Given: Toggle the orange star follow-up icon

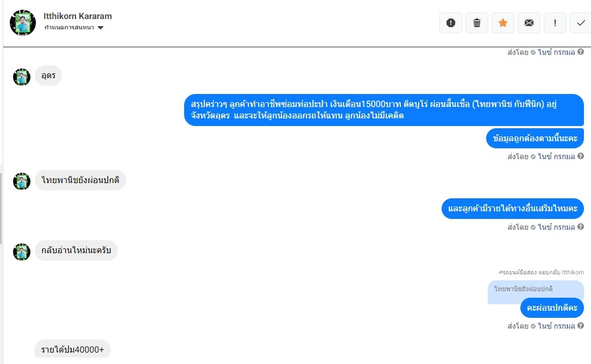Looking at the screenshot, I should click(503, 23).
